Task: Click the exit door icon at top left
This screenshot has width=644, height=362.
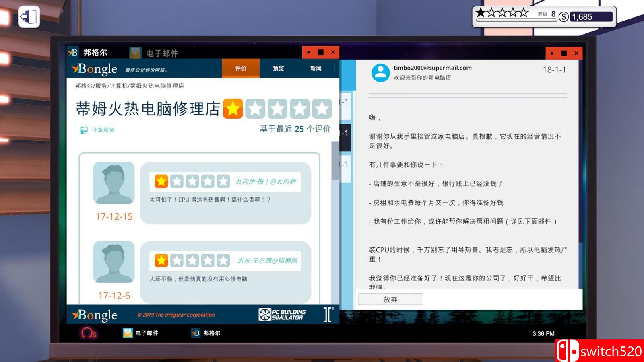Action: (x=29, y=16)
